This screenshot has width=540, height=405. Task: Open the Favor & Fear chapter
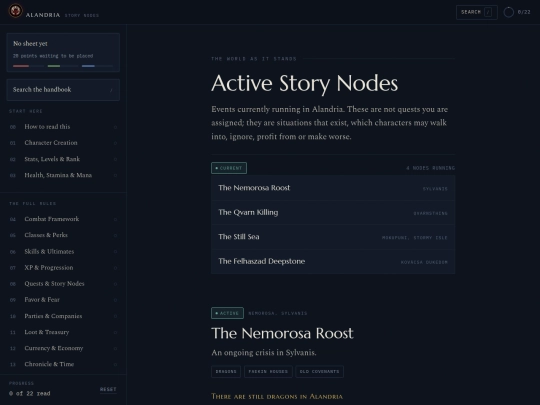[63, 300]
